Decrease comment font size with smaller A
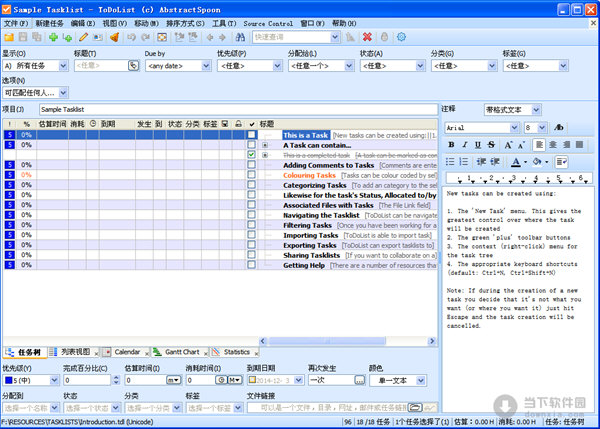Viewport: 600px width, 429px height. point(521,145)
